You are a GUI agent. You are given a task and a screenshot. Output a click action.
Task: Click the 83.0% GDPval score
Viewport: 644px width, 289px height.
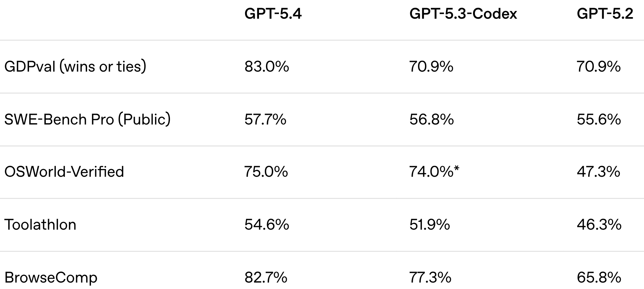(x=267, y=67)
